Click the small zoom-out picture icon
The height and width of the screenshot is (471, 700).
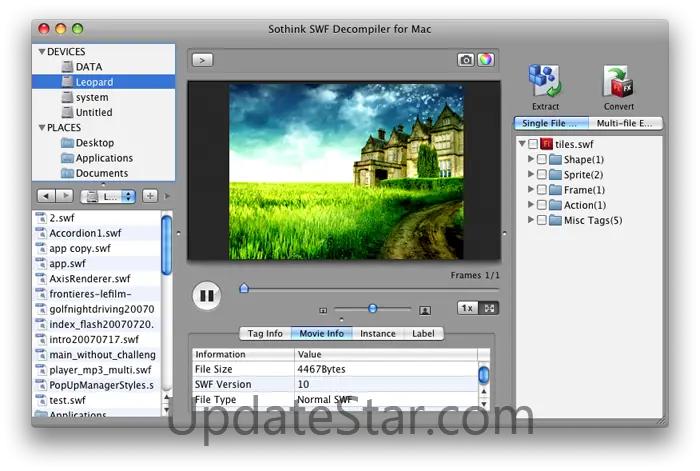pyautogui.click(x=323, y=310)
